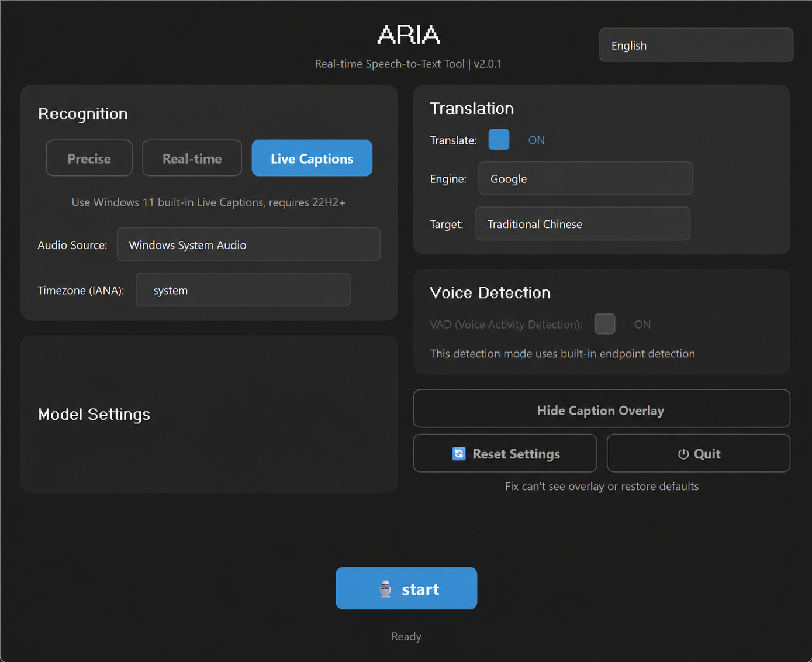Click the 'Engine:' label

coord(448,180)
